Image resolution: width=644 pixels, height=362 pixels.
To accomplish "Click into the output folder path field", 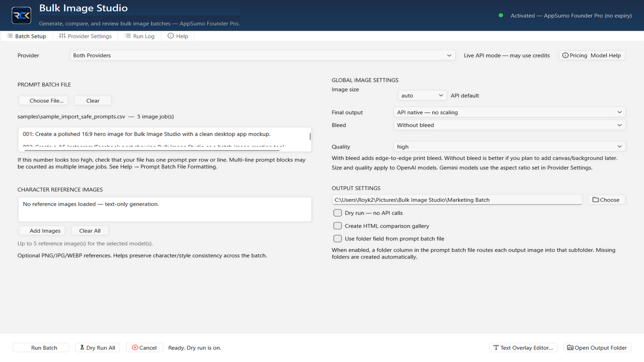I will pos(457,200).
